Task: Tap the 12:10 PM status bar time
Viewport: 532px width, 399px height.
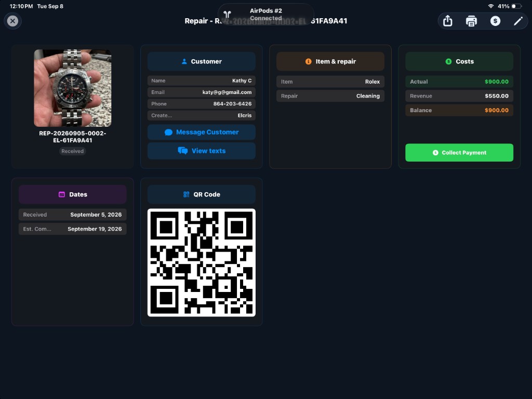Action: click(21, 6)
